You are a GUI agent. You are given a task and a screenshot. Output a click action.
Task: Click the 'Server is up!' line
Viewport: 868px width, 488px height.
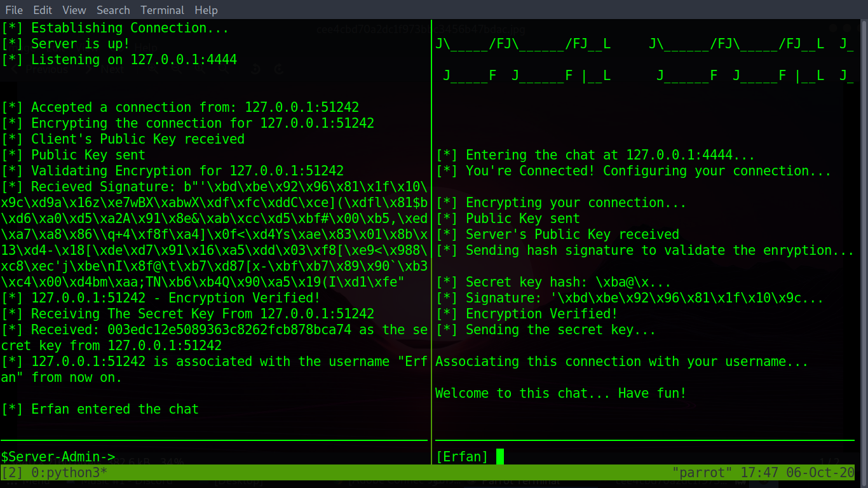pyautogui.click(x=65, y=44)
